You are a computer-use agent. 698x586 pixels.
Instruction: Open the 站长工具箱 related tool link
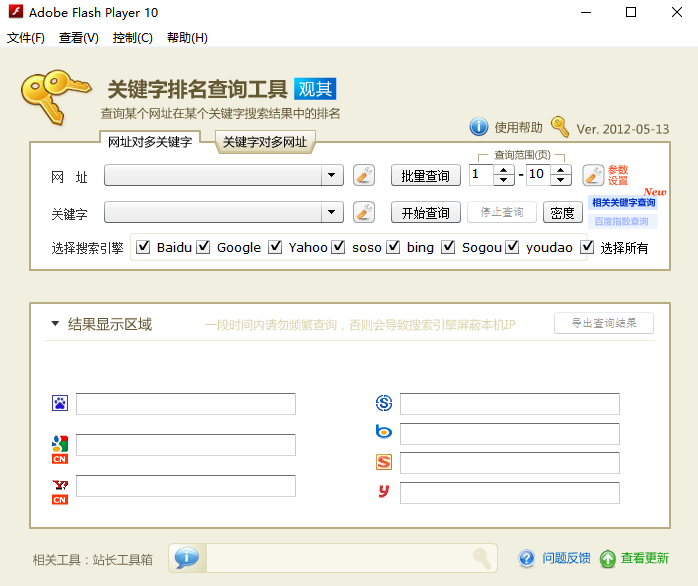pyautogui.click(x=122, y=559)
